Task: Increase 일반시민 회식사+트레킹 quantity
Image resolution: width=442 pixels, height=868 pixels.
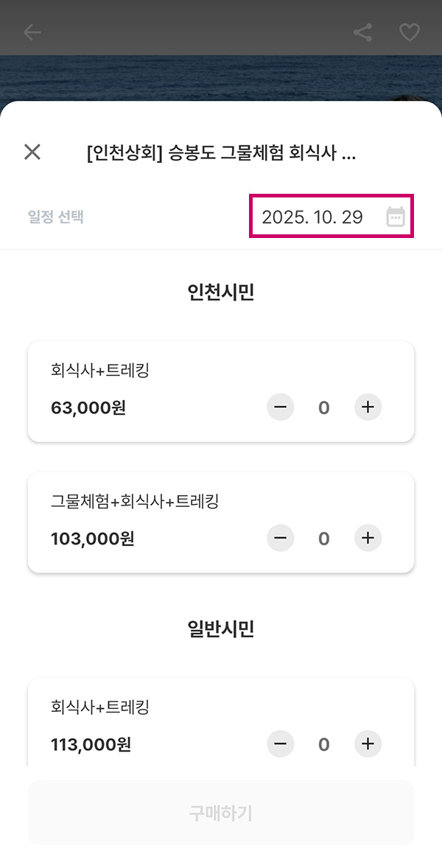Action: coord(368,744)
